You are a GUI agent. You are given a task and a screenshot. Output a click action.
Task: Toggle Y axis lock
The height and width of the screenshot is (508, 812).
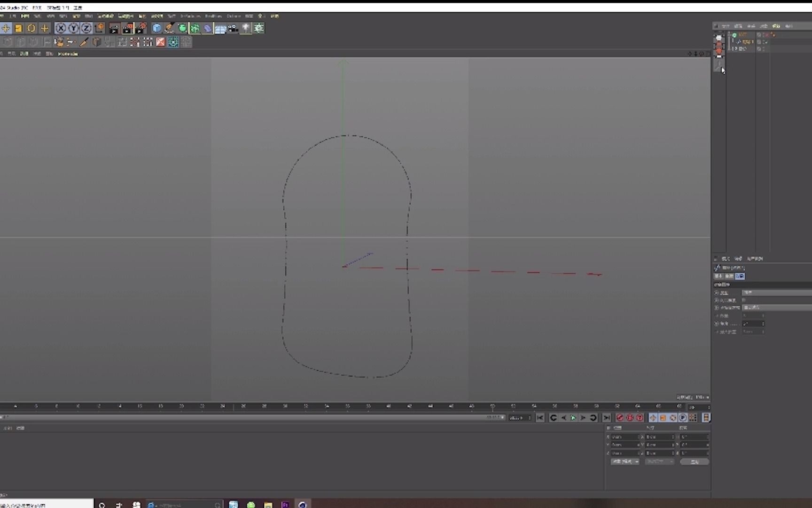(x=74, y=28)
